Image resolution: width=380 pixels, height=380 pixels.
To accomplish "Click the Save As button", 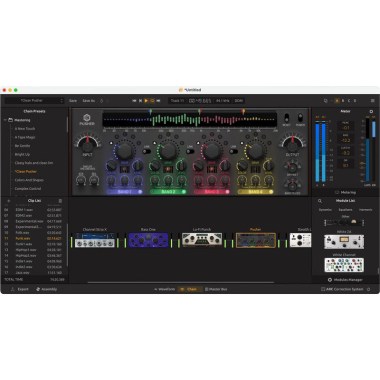I will tap(89, 101).
